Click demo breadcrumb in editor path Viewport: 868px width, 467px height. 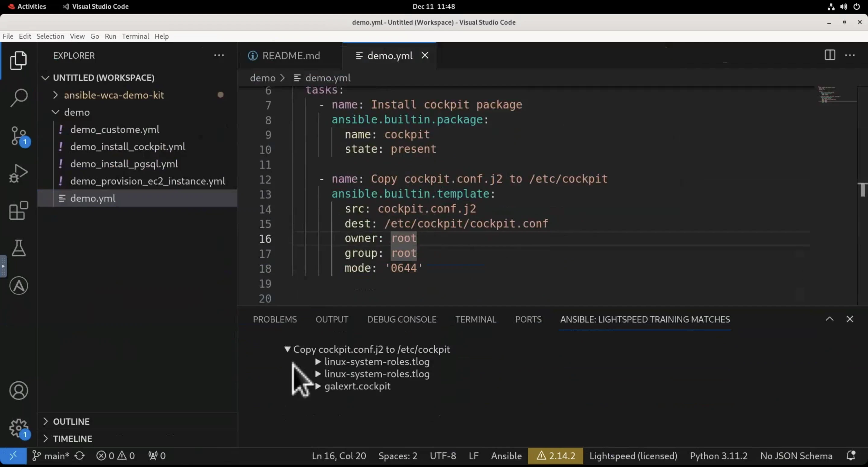click(x=263, y=78)
